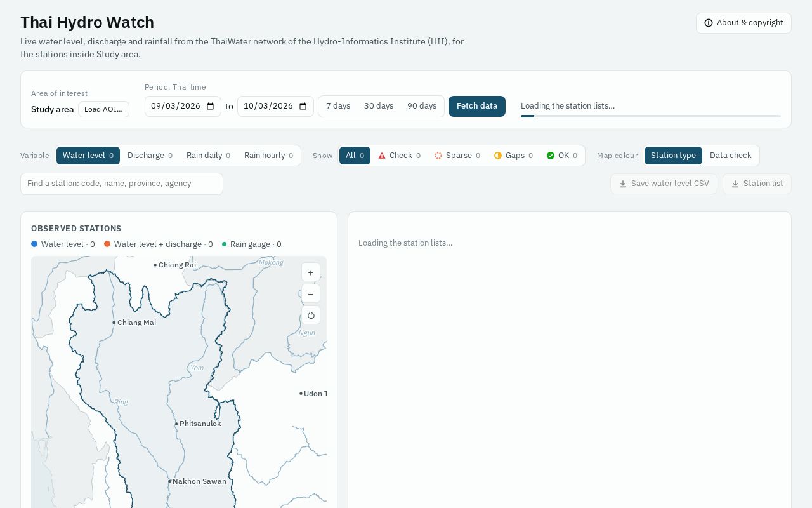The height and width of the screenshot is (508, 812).
Task: Open About & copyright
Action: pos(743,23)
